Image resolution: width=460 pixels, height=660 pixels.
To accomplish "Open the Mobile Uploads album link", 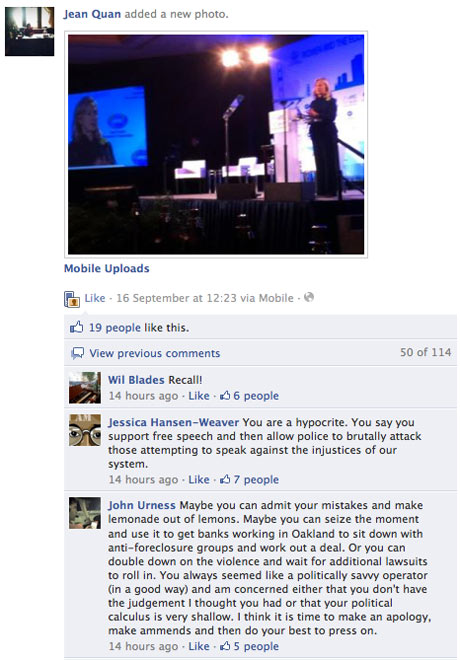I will pos(106,269).
